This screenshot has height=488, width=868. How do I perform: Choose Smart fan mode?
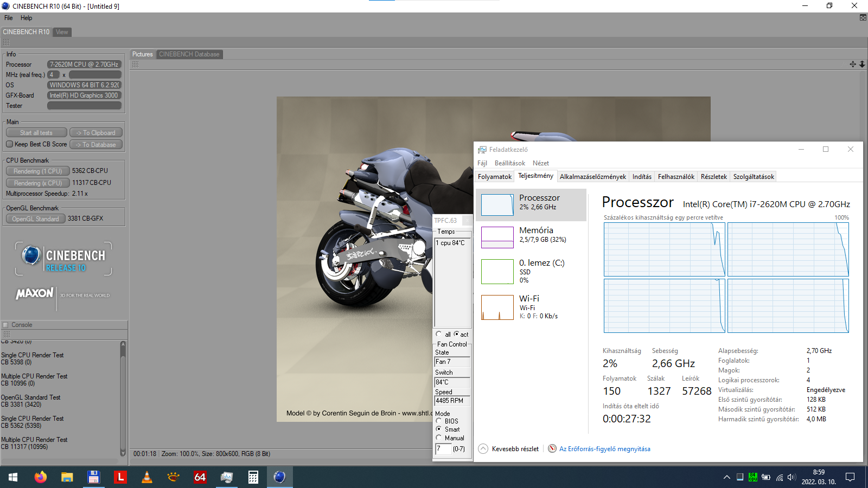439,429
